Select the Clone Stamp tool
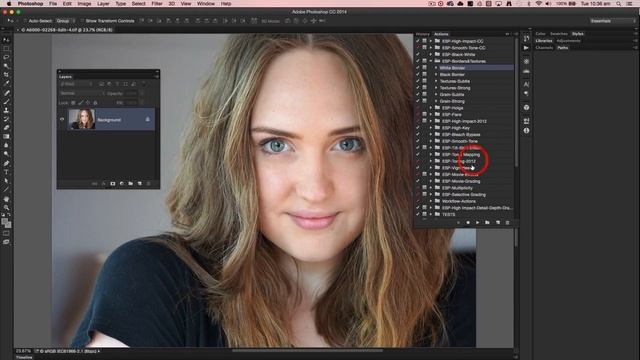This screenshot has width=640, height=360. point(6,110)
